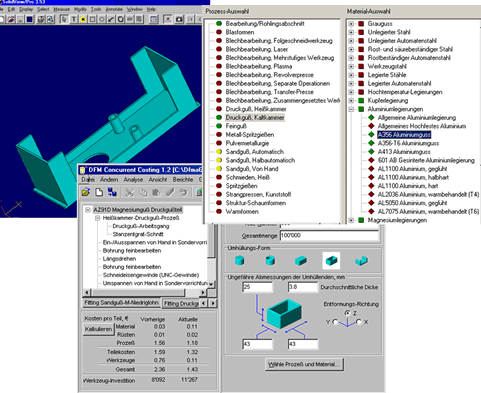Click the Durchschnittliche Dicke input field with 3.8
Image resolution: width=481 pixels, height=393 pixels.
(x=303, y=287)
